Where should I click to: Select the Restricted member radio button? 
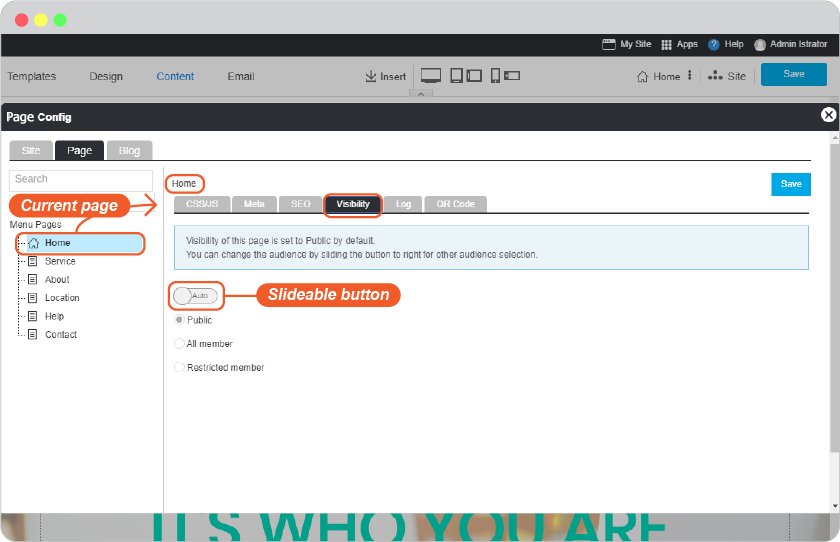pyautogui.click(x=179, y=367)
